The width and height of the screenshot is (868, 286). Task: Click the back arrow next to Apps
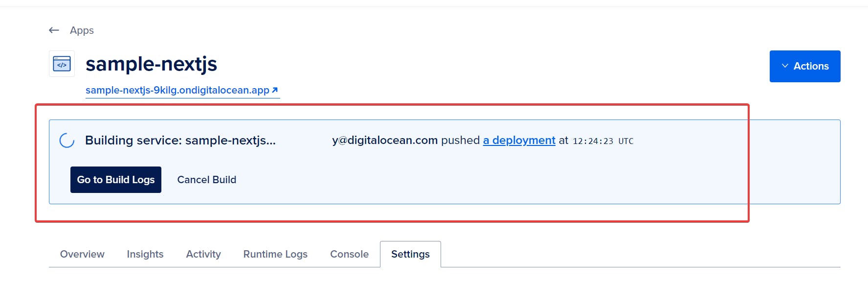[54, 30]
